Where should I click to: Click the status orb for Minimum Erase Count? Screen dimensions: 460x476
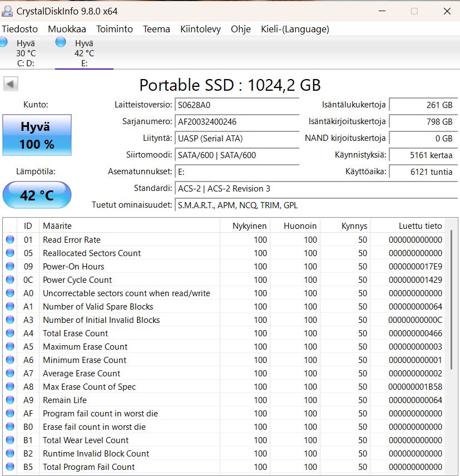(x=10, y=360)
